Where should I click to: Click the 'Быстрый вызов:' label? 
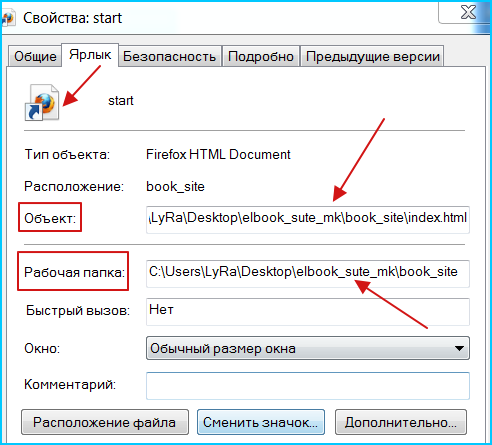[x=78, y=311]
